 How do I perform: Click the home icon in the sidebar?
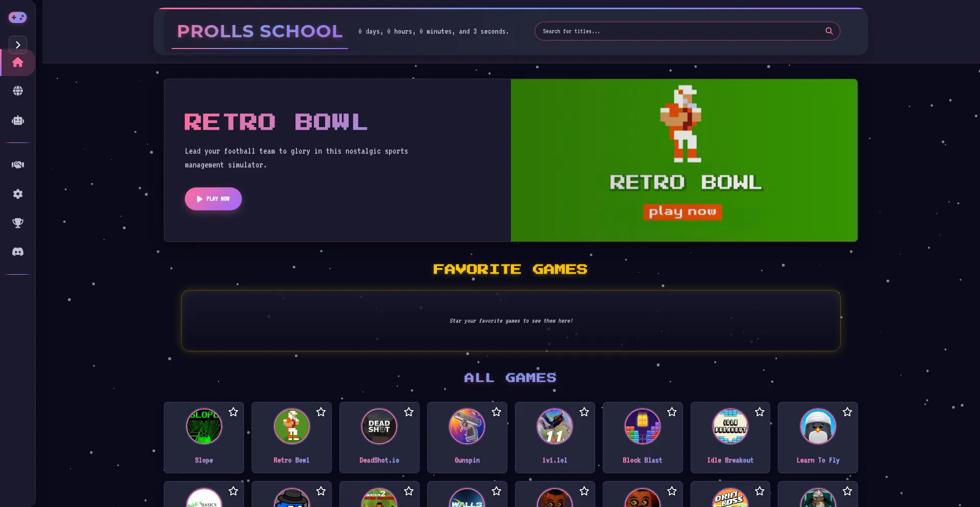tap(18, 62)
